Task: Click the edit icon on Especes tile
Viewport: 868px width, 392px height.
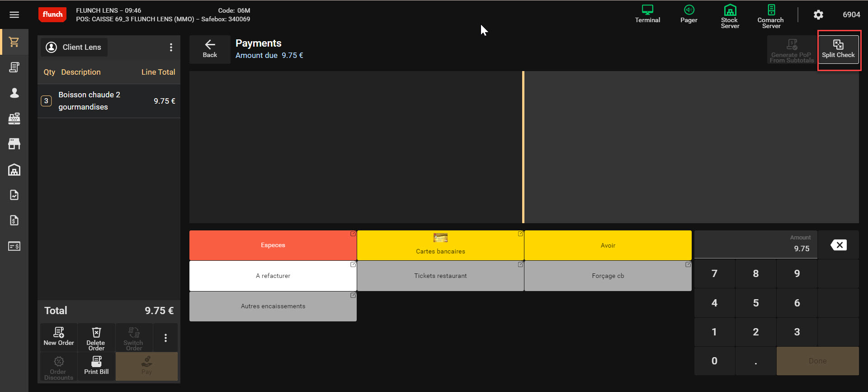Action: click(x=353, y=234)
